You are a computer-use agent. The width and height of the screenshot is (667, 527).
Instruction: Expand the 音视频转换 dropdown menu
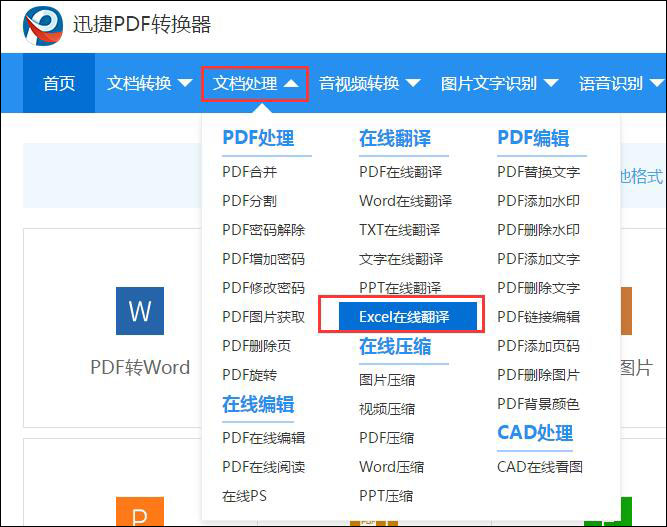pos(370,83)
